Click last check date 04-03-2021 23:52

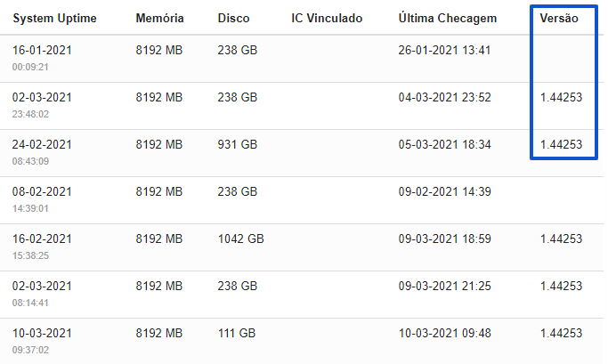tap(445, 97)
